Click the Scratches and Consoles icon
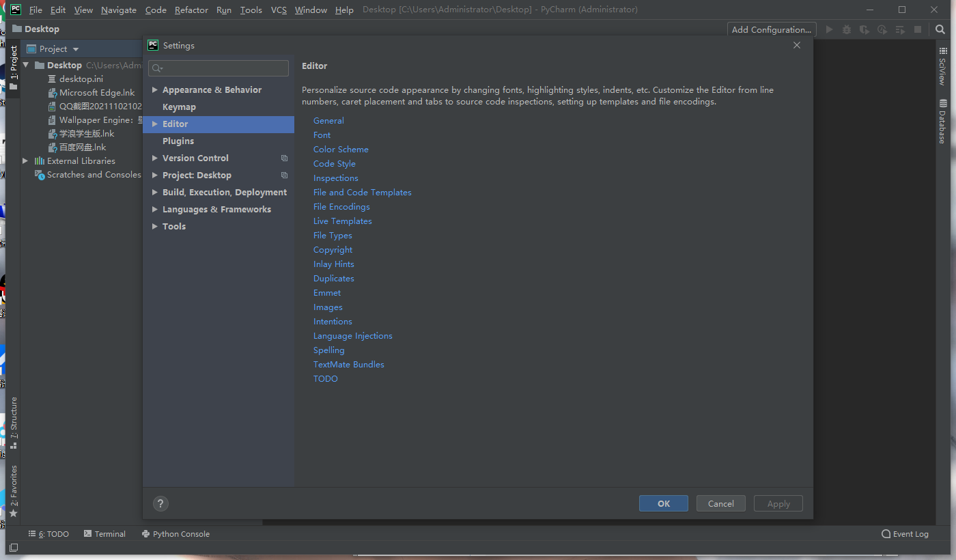Screen dimensions: 956x560 pyautogui.click(x=40, y=175)
